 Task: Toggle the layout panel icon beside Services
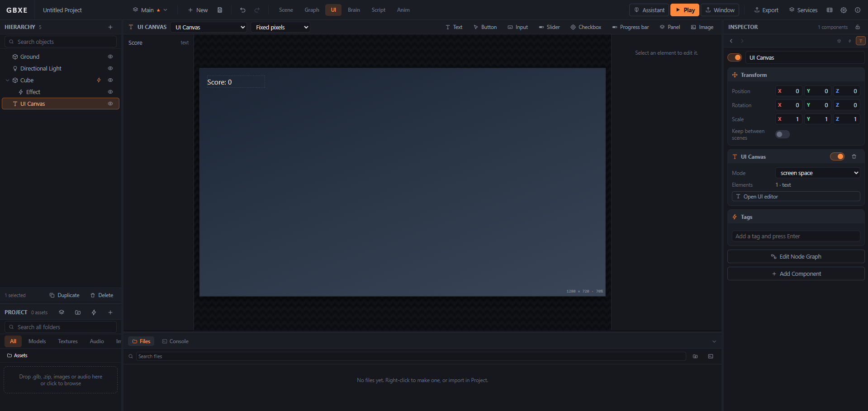point(830,10)
